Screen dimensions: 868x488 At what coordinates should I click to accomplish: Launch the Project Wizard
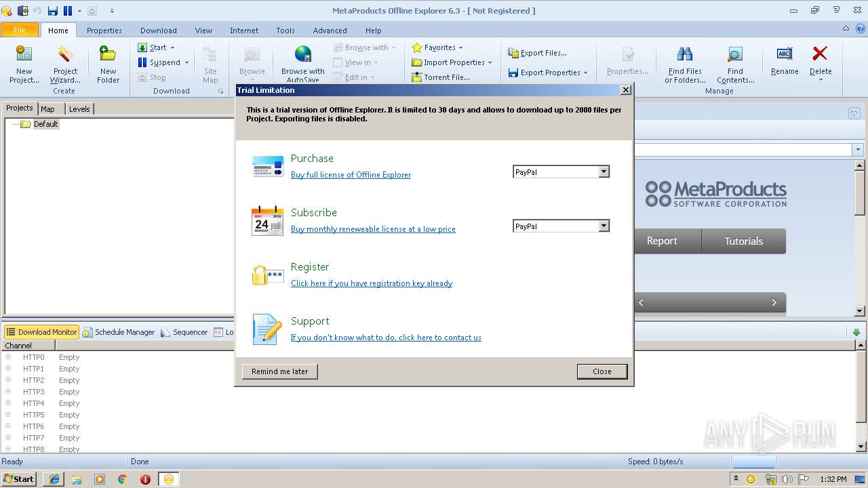[65, 64]
